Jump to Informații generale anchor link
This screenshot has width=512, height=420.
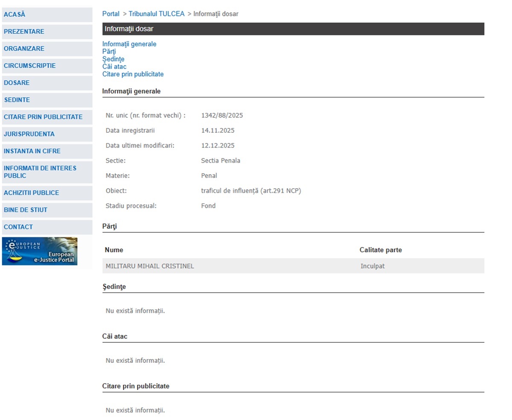[x=129, y=44]
